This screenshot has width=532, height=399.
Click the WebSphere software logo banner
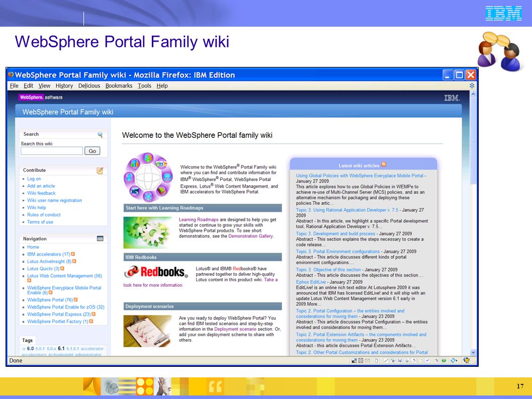coord(41,97)
